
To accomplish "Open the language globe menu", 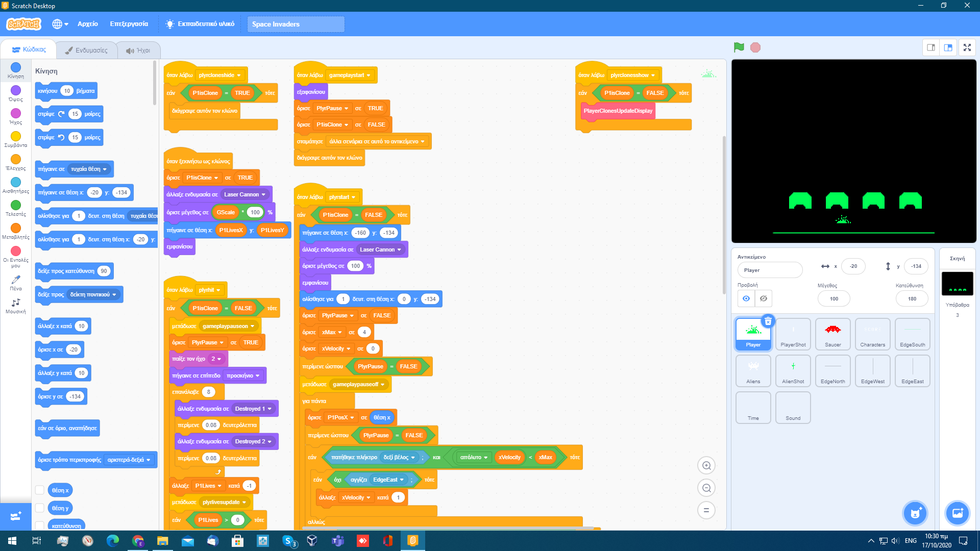I will (x=60, y=24).
